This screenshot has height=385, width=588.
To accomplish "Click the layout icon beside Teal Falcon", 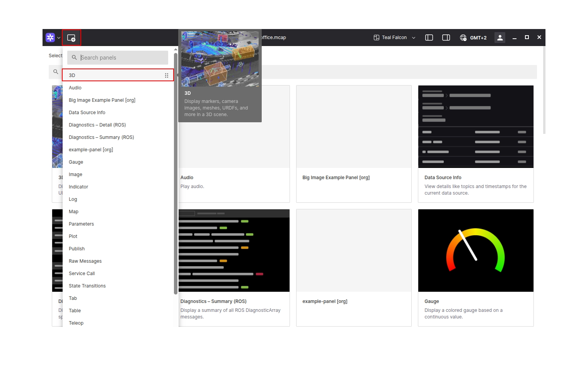I will pos(376,38).
